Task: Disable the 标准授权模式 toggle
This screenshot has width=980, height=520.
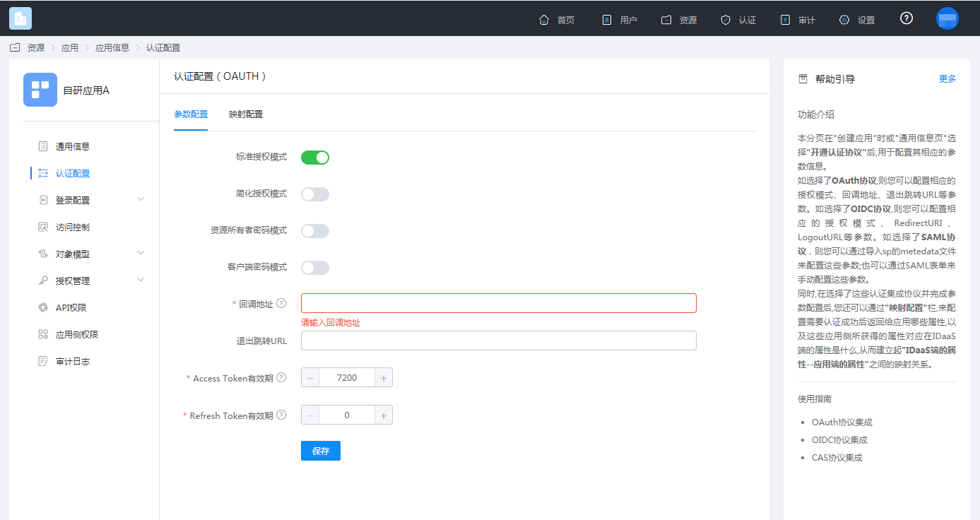Action: point(315,158)
